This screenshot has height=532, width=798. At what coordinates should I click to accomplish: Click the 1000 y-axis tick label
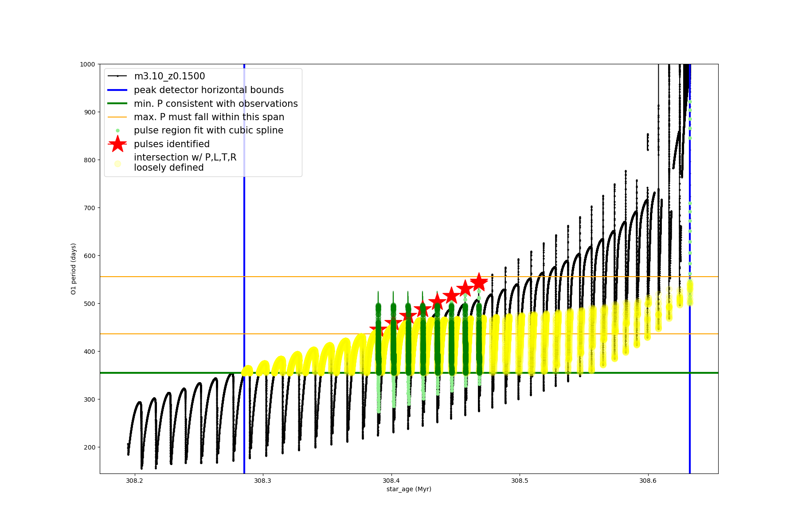[x=87, y=64]
